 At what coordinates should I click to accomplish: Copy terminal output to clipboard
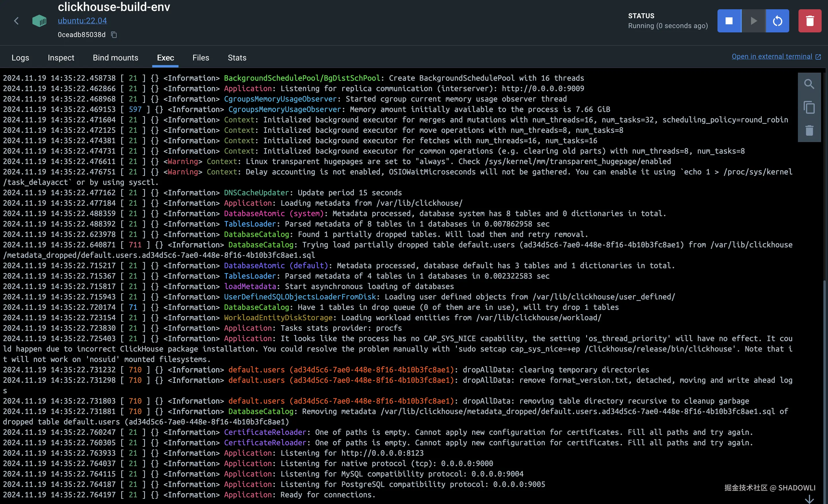click(809, 108)
